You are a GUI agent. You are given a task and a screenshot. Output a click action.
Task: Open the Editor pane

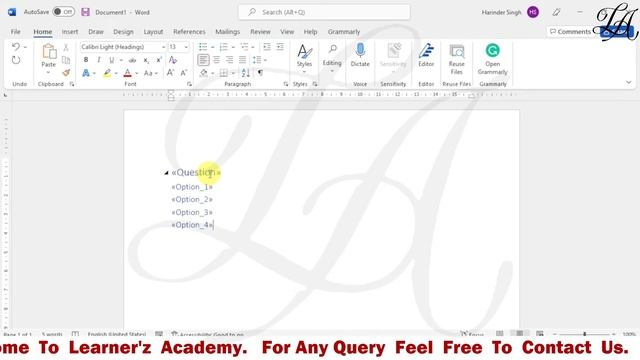426,55
